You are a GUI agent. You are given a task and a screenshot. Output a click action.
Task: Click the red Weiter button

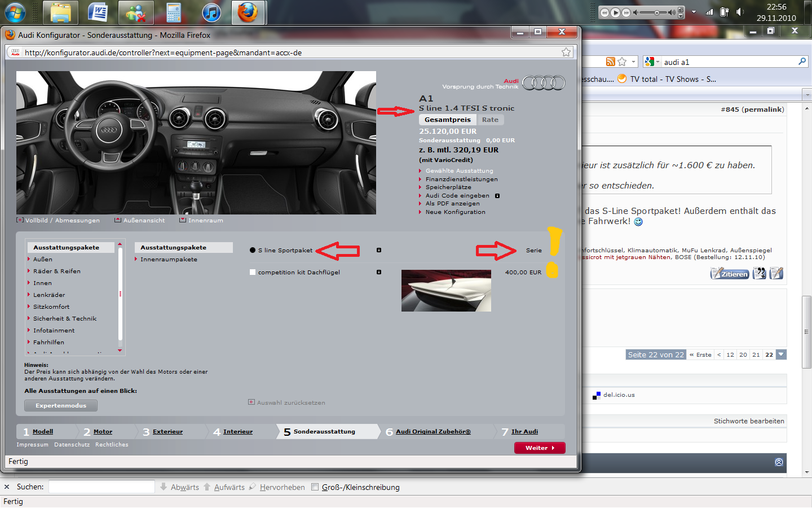tap(540, 448)
